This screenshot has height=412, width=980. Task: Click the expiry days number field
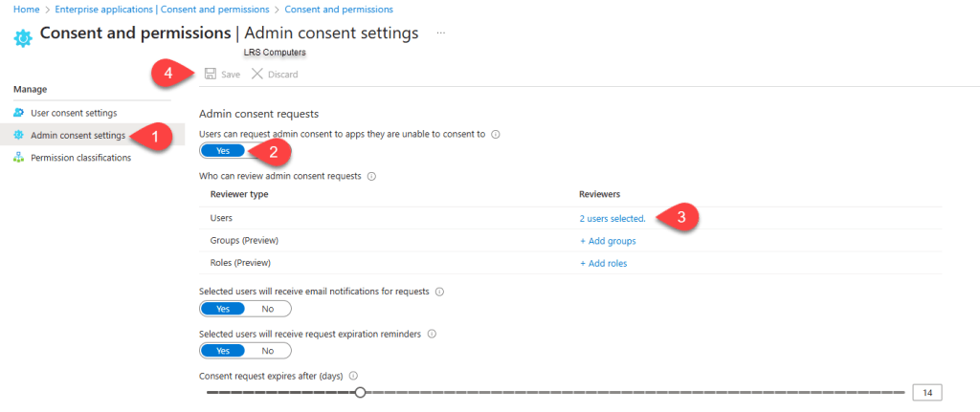point(927,392)
